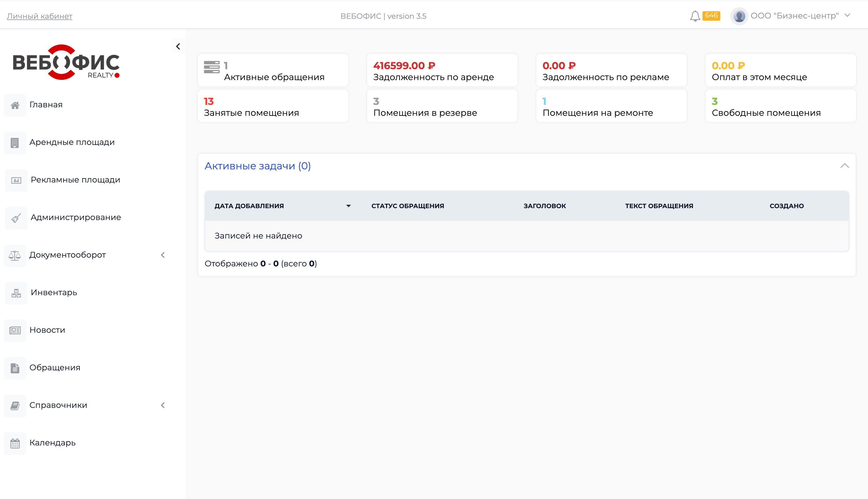Click the Занятые помещения card showing 13
Image resolution: width=868 pixels, height=499 pixels.
click(x=273, y=105)
